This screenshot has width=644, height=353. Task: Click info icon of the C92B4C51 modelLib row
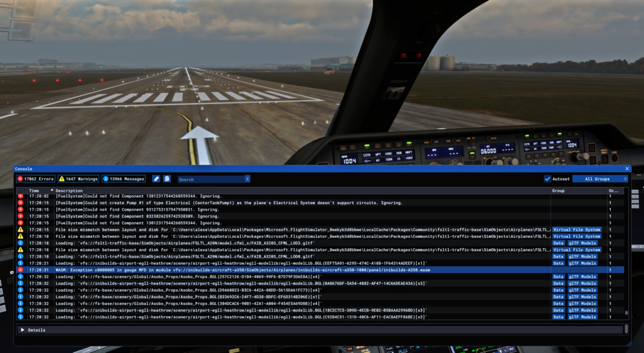pyautogui.click(x=20, y=317)
